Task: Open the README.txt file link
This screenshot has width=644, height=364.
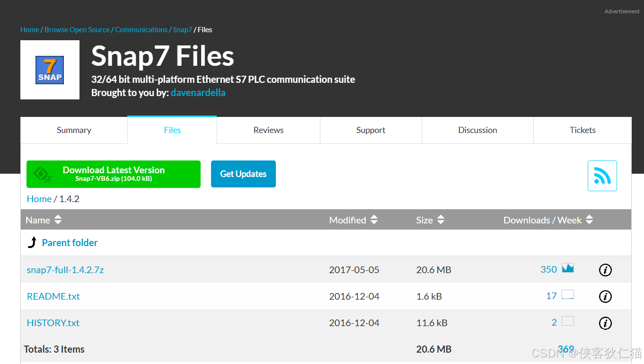Action: pos(53,296)
